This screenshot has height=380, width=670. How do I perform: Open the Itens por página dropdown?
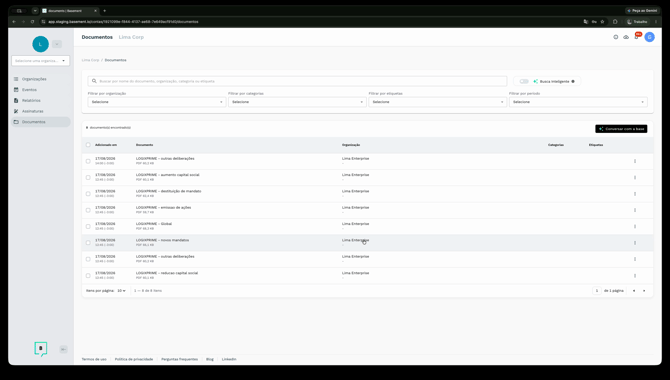point(121,291)
